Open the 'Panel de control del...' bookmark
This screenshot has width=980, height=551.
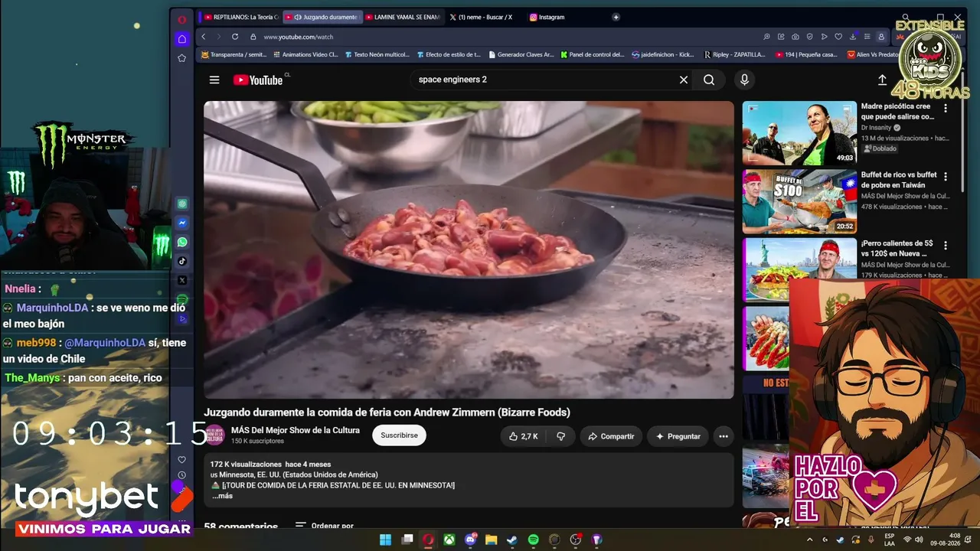pos(593,55)
